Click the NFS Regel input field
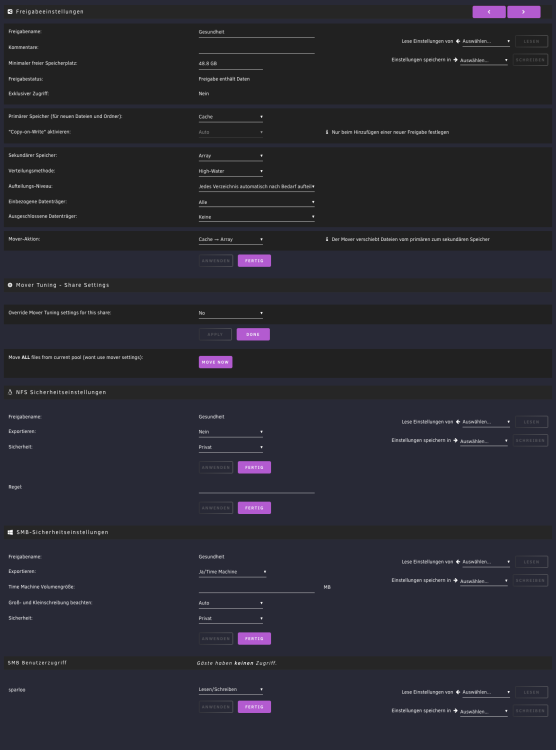Viewport: 556px width, 750px height. tap(256, 487)
